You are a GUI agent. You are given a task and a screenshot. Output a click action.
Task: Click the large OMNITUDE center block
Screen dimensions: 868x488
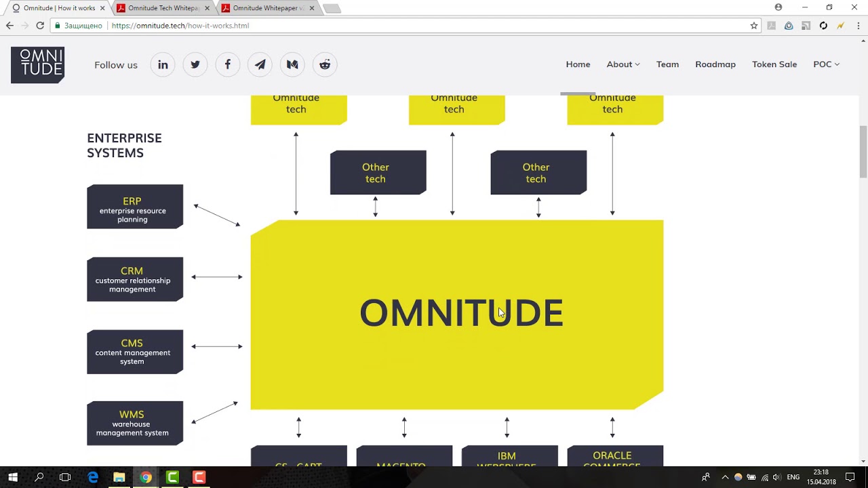457,314
